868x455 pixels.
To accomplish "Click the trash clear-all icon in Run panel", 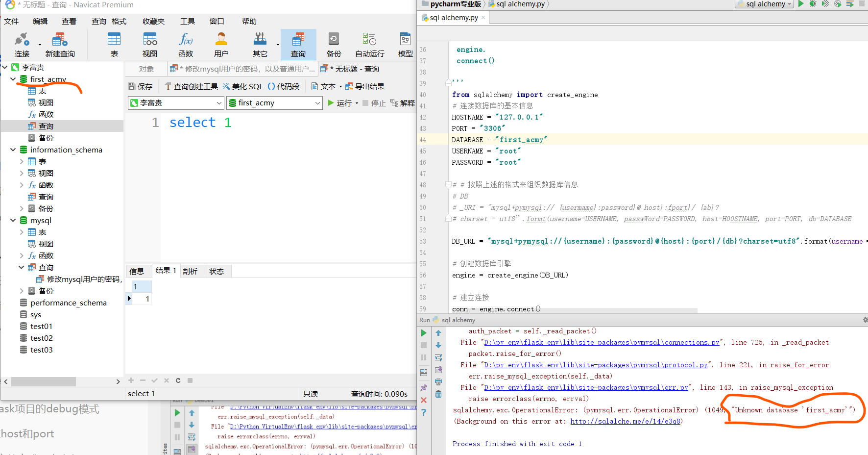I will [438, 394].
